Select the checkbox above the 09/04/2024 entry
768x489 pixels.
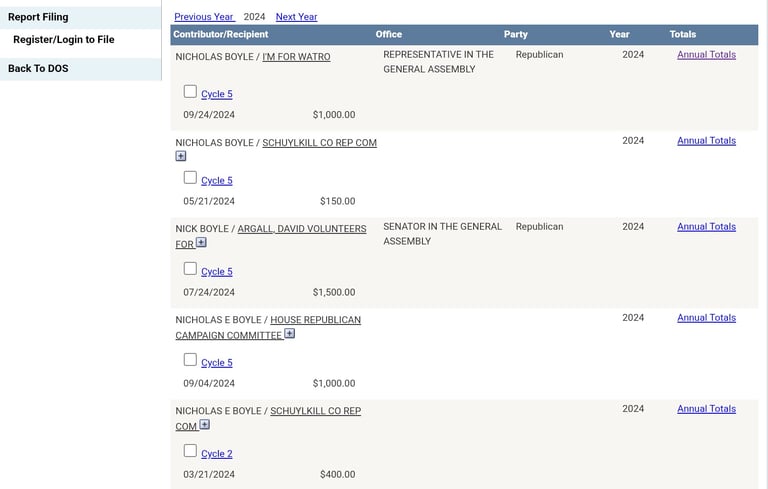coord(190,359)
